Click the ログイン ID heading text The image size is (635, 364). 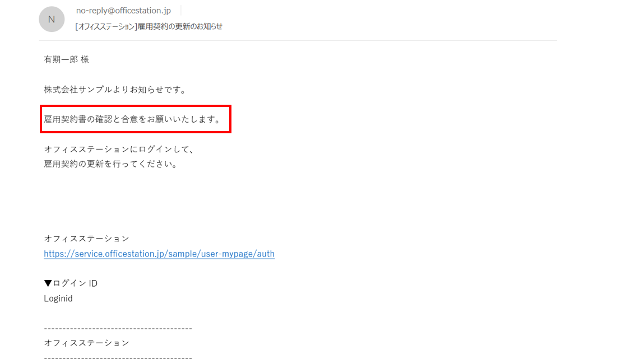pyautogui.click(x=75, y=283)
